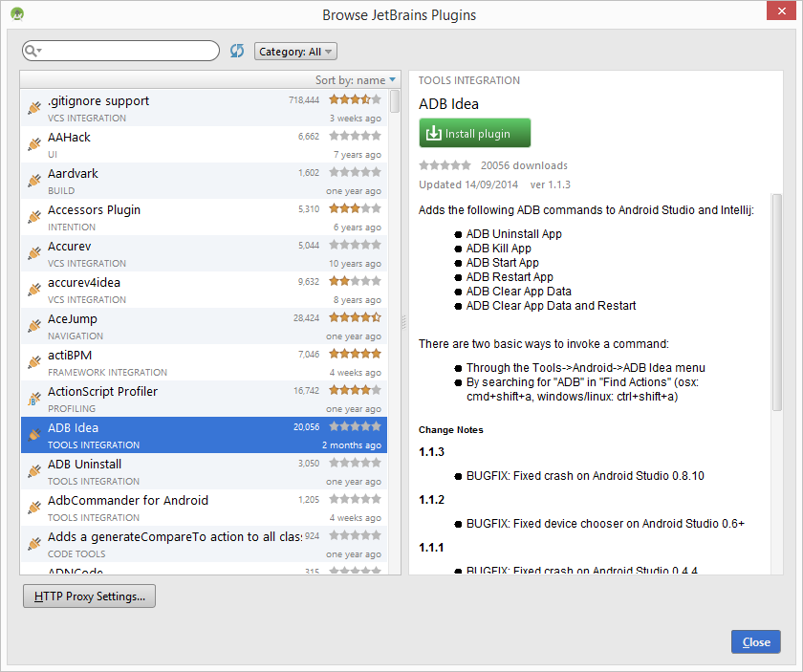Click the star rating of ActionScript Profiler
Screen dimensions: 803x672
355,390
